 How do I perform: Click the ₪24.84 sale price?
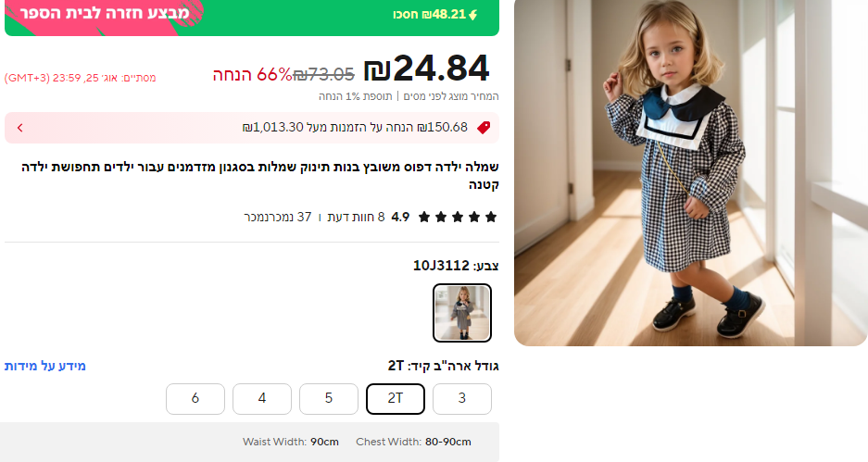pyautogui.click(x=426, y=69)
